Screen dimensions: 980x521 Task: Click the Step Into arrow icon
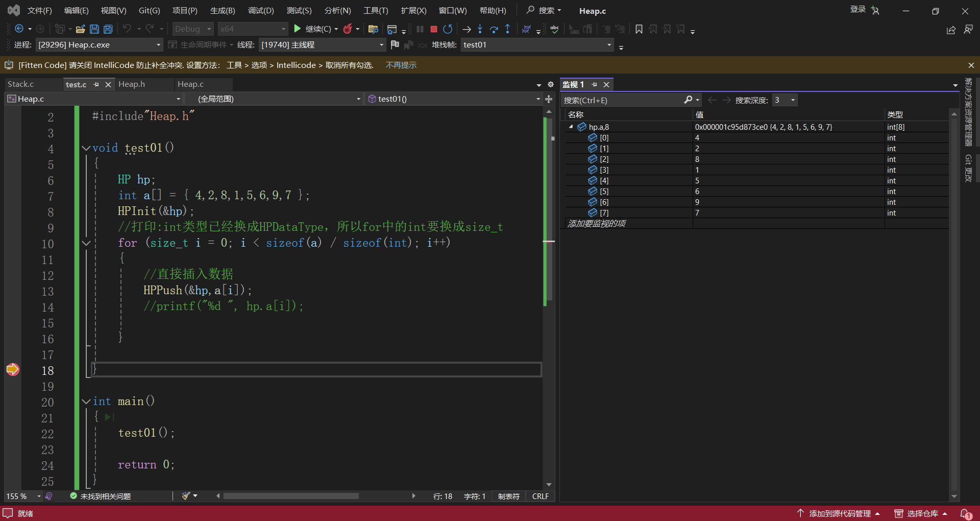coord(480,29)
